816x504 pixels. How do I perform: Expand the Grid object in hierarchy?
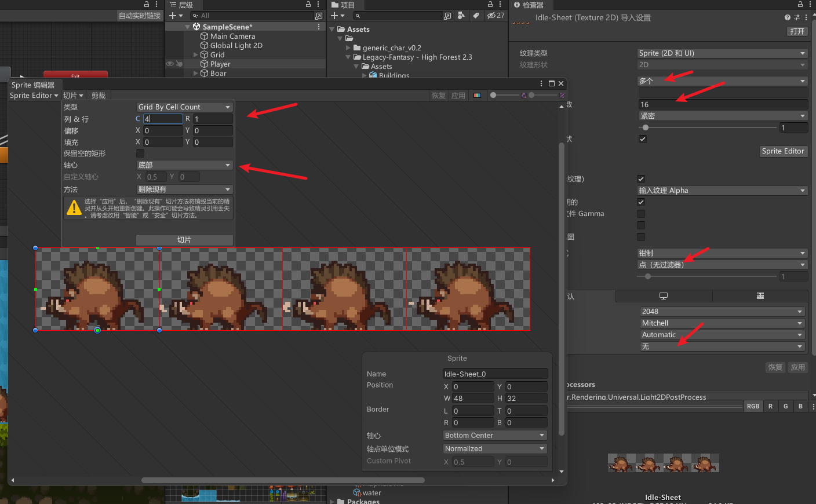195,54
